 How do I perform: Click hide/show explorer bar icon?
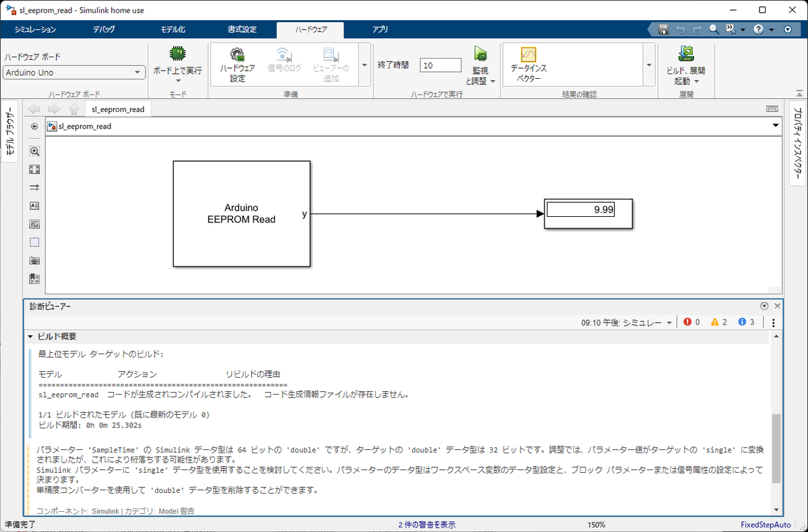tap(35, 127)
